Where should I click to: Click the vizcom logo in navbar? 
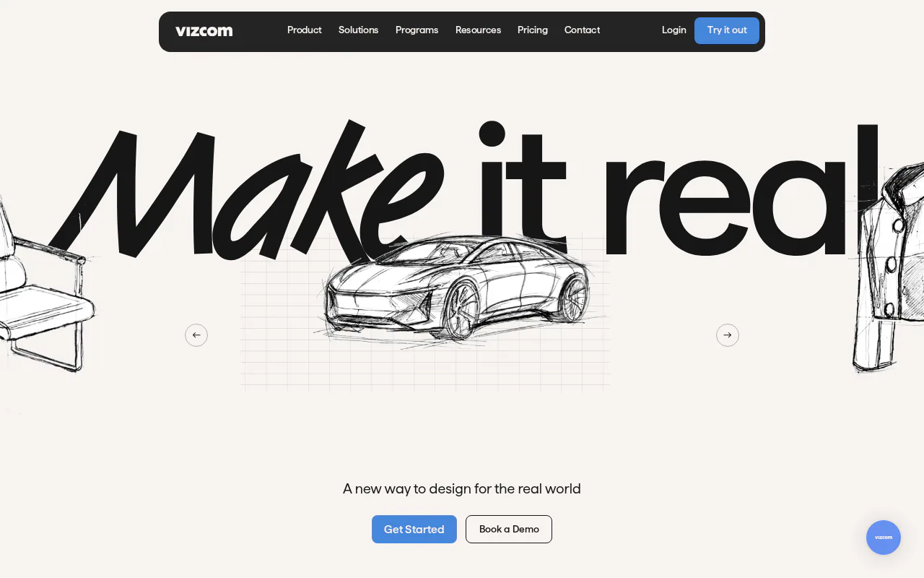pos(204,30)
